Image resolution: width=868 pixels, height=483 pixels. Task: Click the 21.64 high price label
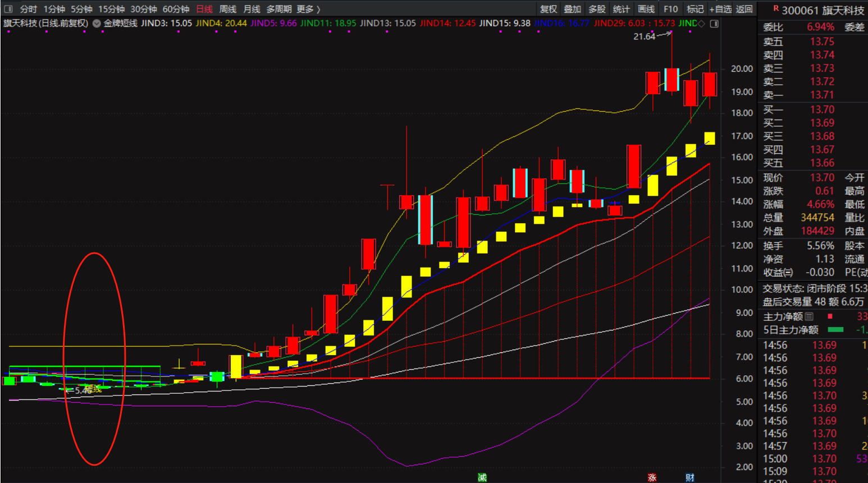point(644,36)
